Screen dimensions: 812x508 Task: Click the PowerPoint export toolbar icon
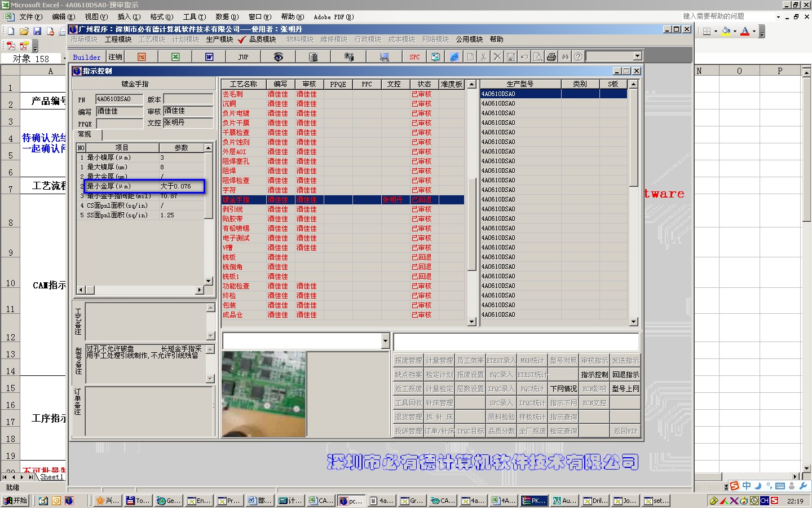click(x=142, y=57)
